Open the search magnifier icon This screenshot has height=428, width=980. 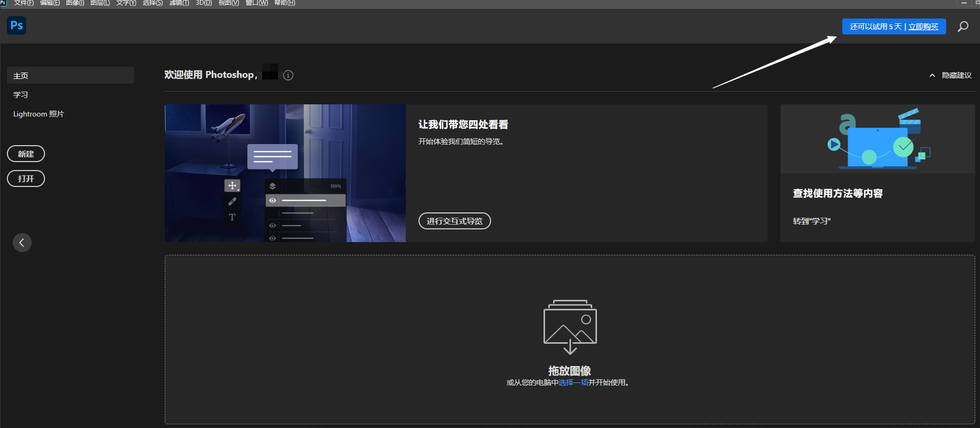[x=963, y=26]
